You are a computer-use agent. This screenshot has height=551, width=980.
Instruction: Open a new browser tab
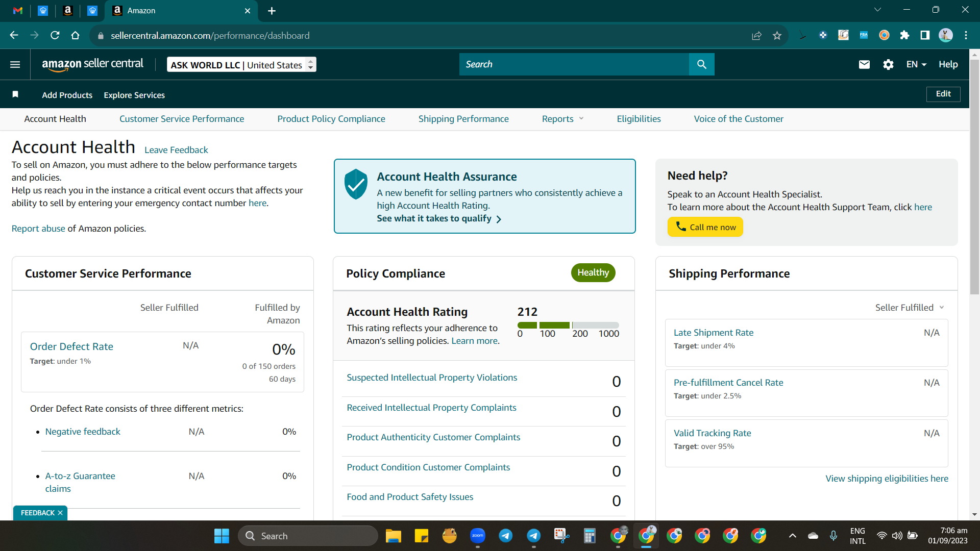(x=272, y=11)
